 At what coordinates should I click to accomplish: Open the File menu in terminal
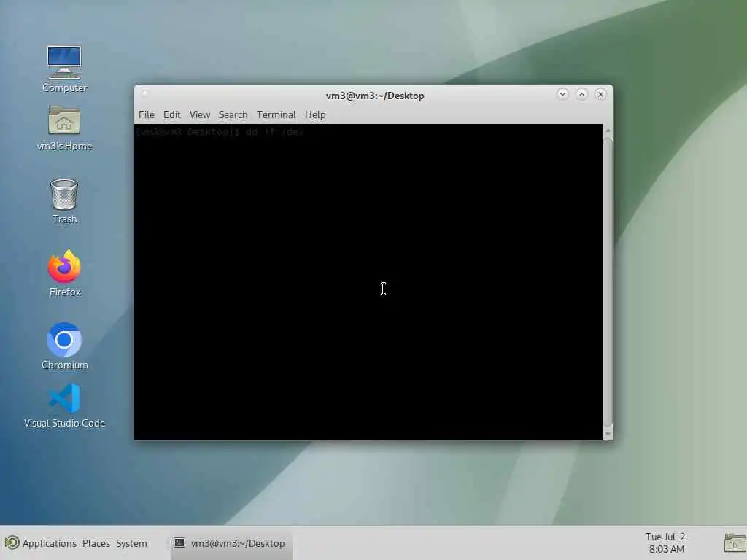(x=146, y=114)
